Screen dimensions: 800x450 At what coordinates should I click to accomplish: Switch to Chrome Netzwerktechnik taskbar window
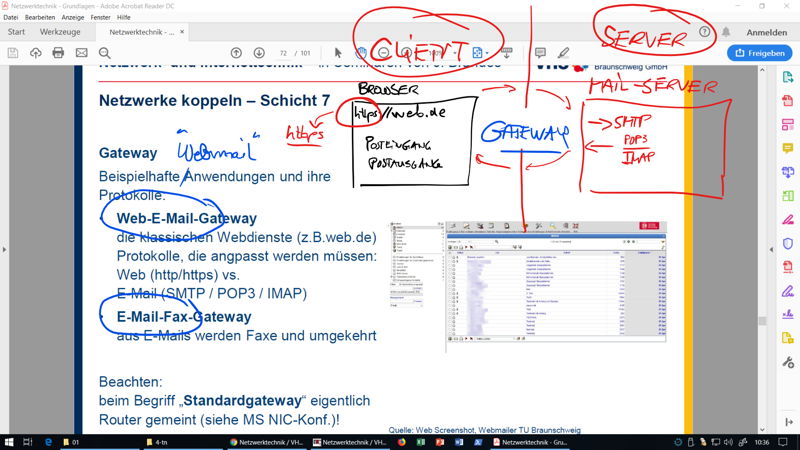point(266,442)
